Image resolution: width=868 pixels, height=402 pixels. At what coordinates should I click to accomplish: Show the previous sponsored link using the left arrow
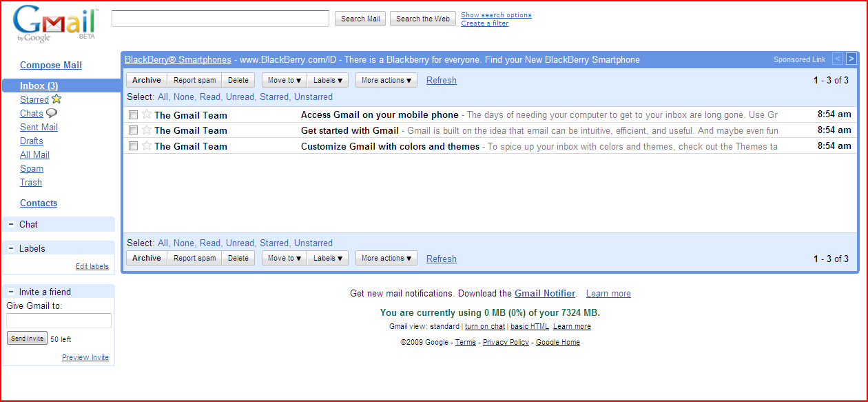pos(838,59)
